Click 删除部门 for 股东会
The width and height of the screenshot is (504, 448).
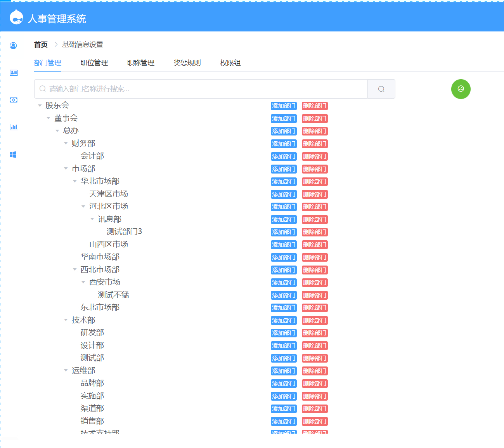click(315, 106)
